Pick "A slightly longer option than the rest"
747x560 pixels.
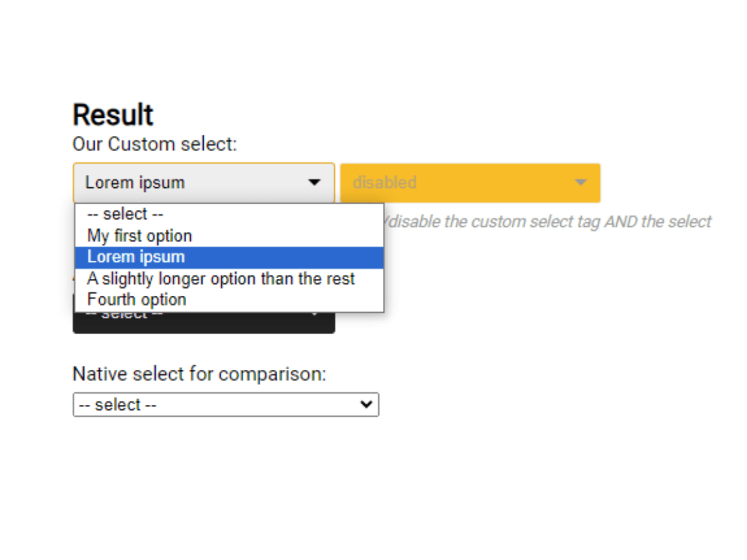(x=221, y=279)
